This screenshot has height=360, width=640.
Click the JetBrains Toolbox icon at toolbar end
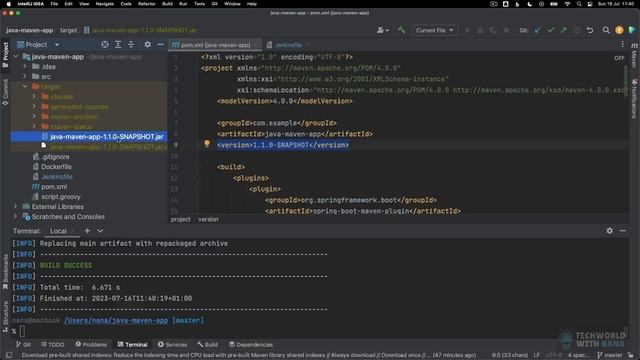632,30
